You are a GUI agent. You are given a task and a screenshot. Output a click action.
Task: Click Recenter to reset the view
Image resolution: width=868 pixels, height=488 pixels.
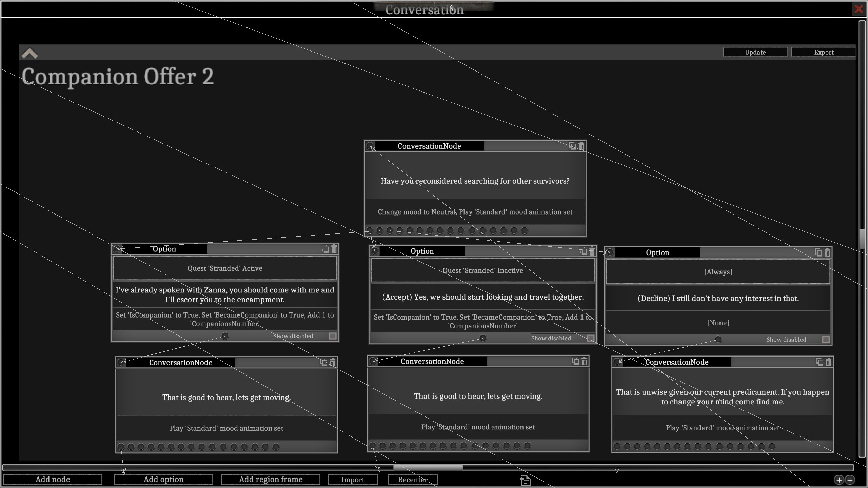[x=412, y=479]
